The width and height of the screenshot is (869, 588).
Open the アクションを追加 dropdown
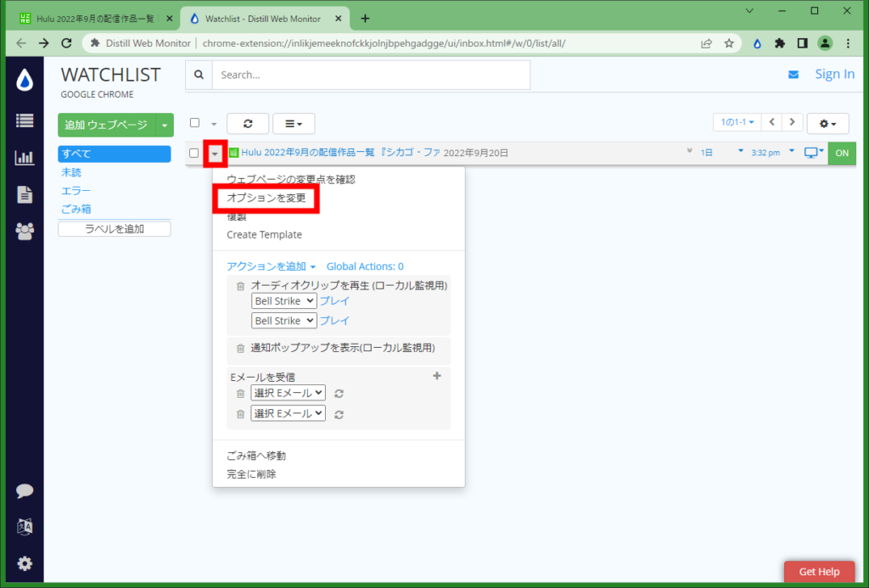266,266
